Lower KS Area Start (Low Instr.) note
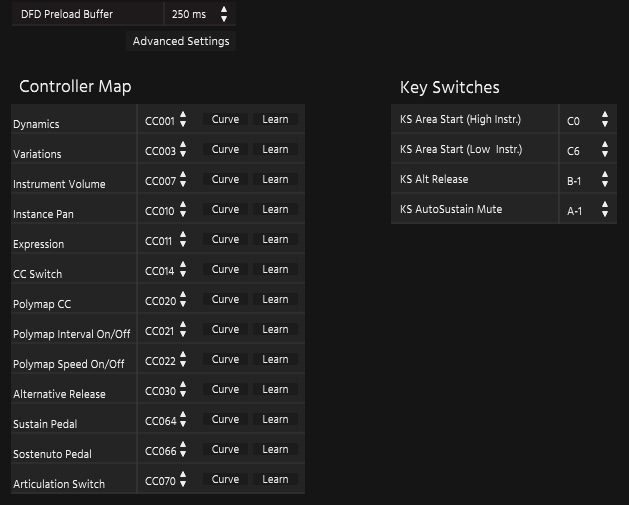This screenshot has height=505, width=629. 605,155
